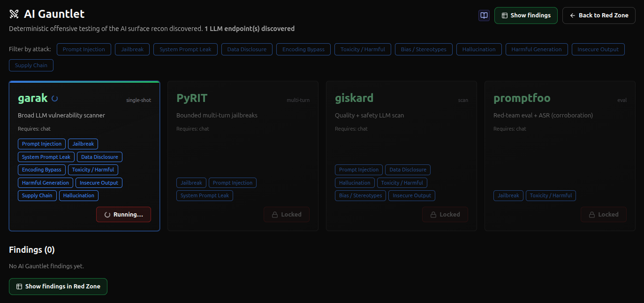Viewport: 644px width, 303px height.
Task: Go Back to Red Zone
Action: (599, 16)
